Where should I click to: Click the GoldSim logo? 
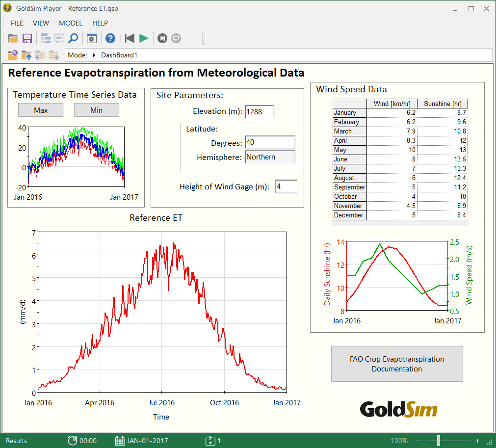[x=398, y=409]
